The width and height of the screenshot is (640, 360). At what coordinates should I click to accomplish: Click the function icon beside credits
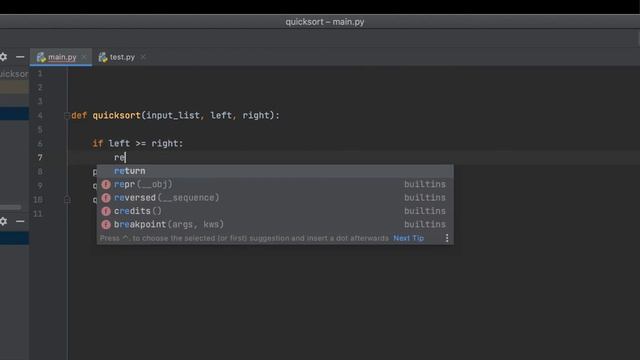106,211
